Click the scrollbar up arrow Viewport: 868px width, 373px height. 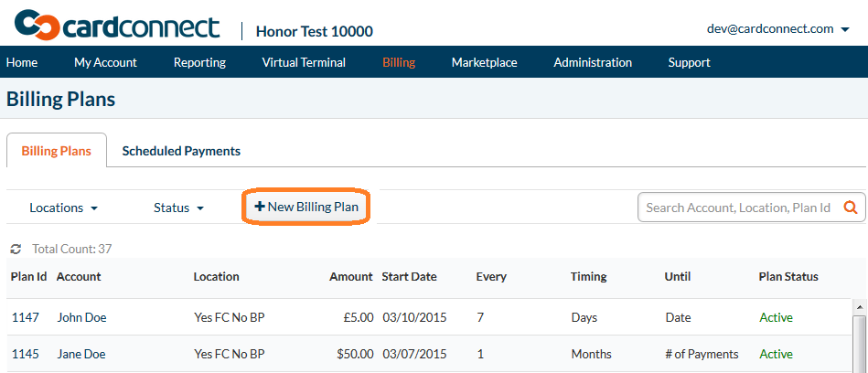point(860,306)
